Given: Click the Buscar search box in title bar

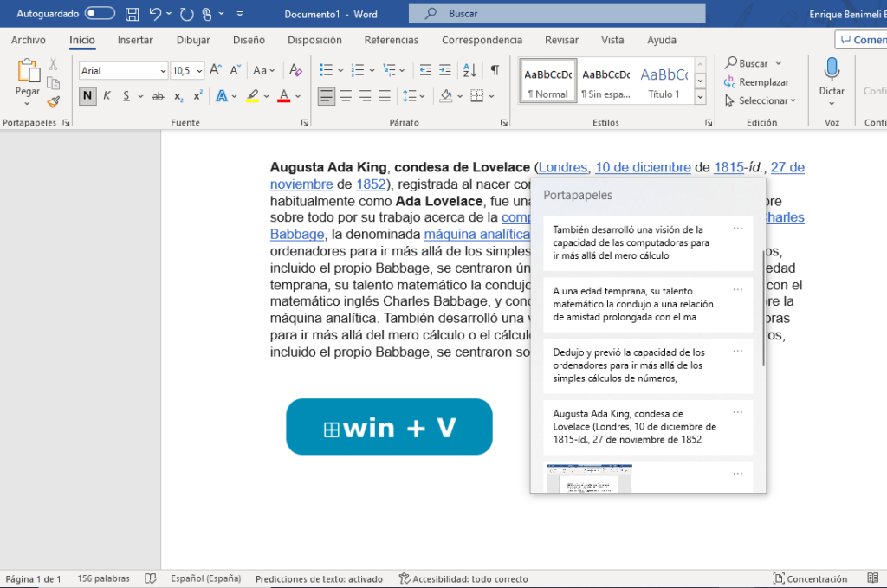Looking at the screenshot, I should tap(557, 14).
